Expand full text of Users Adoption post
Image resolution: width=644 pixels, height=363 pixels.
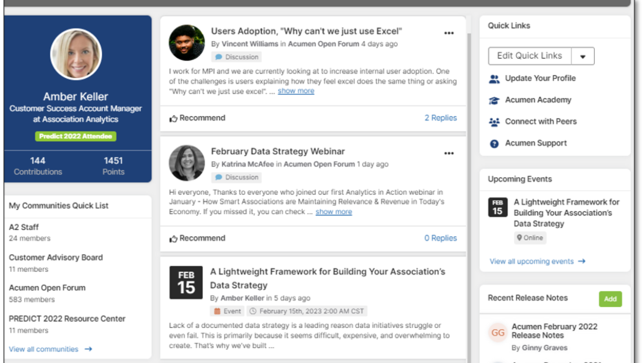tap(296, 91)
